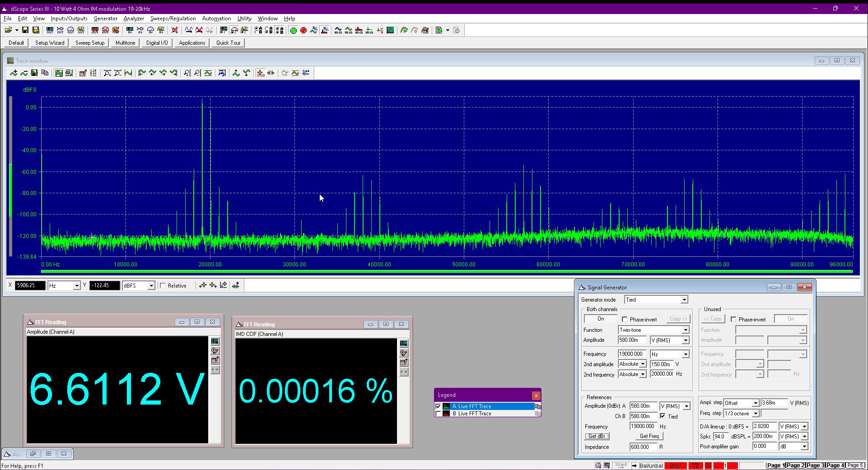
Task: Click top side icon in Amplitude FFT Reading
Action: [215, 341]
